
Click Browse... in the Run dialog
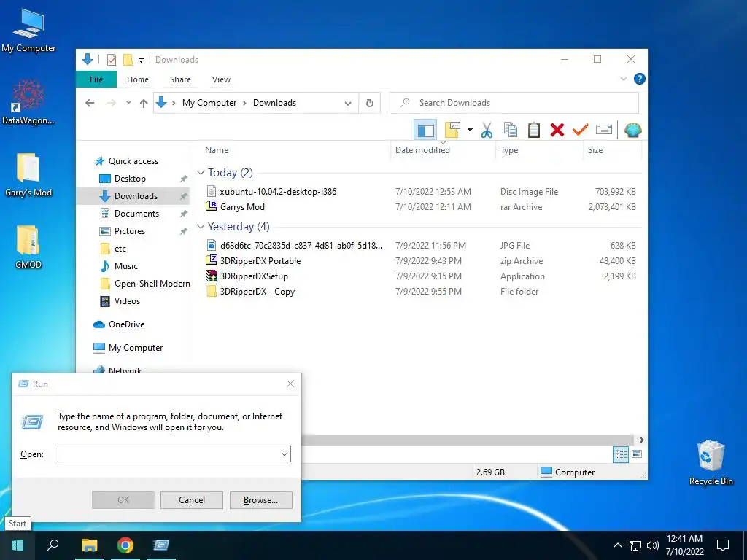[x=260, y=500]
